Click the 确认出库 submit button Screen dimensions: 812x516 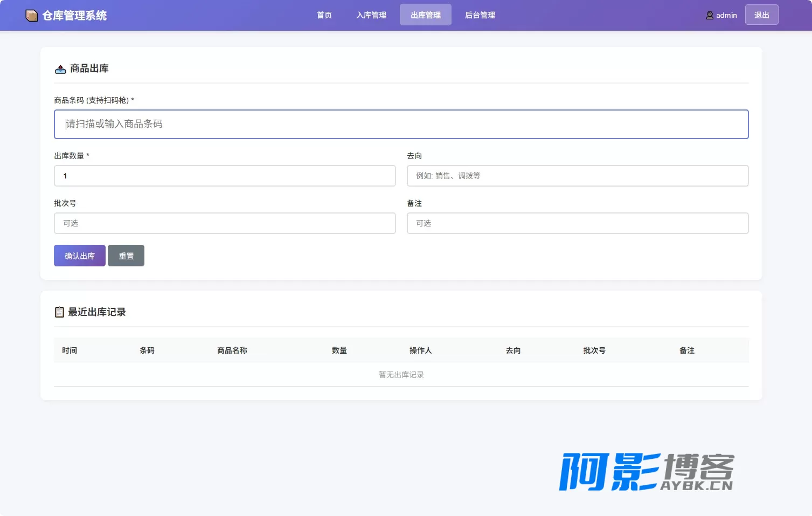point(80,256)
